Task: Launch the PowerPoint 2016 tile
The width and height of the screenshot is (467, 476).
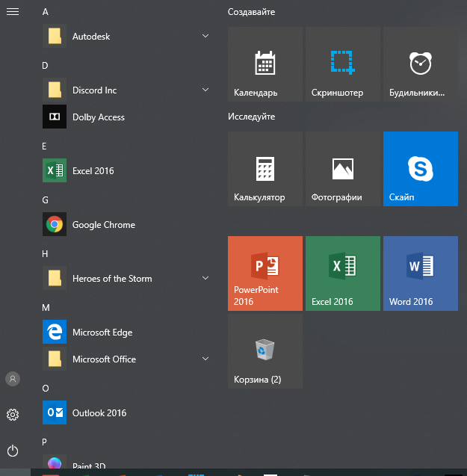Action: tap(265, 273)
